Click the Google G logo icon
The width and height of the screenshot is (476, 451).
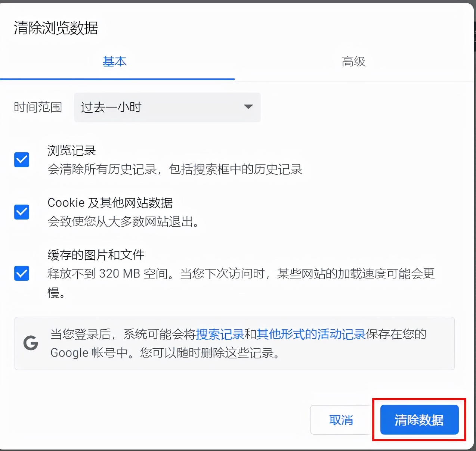point(30,343)
